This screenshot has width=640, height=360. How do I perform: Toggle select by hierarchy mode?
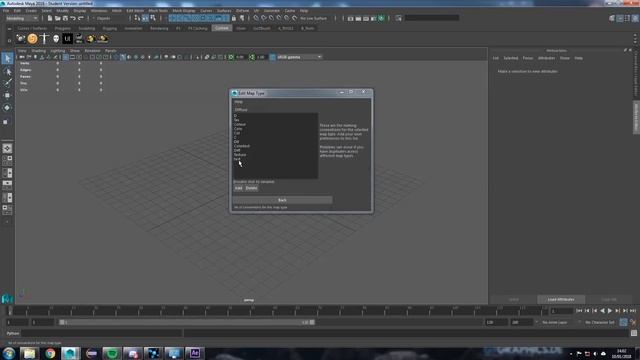pos(137,18)
